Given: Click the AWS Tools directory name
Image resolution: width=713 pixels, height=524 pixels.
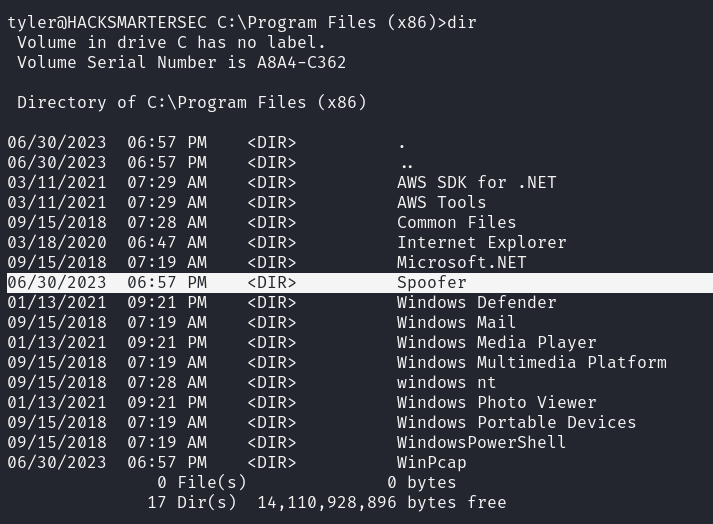Looking at the screenshot, I should [441, 202].
